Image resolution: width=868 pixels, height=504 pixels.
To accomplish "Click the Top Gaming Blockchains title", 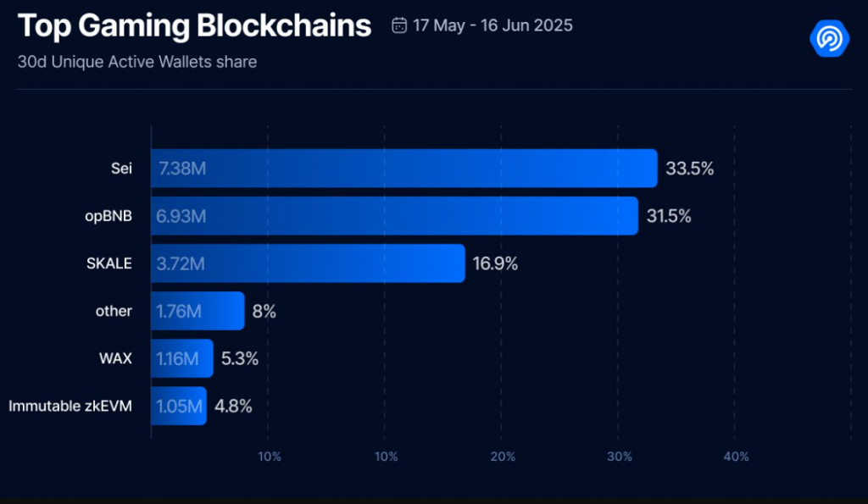I will pyautogui.click(x=194, y=26).
